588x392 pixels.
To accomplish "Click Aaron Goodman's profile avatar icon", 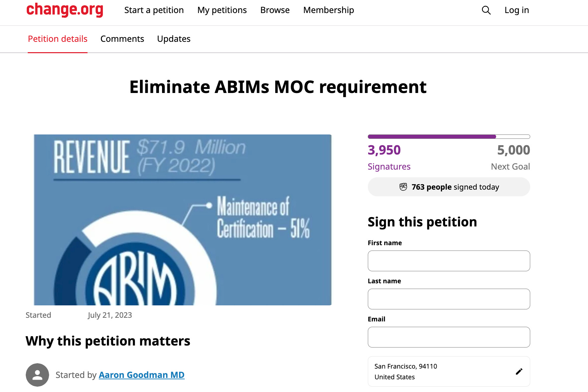I will coord(37,375).
